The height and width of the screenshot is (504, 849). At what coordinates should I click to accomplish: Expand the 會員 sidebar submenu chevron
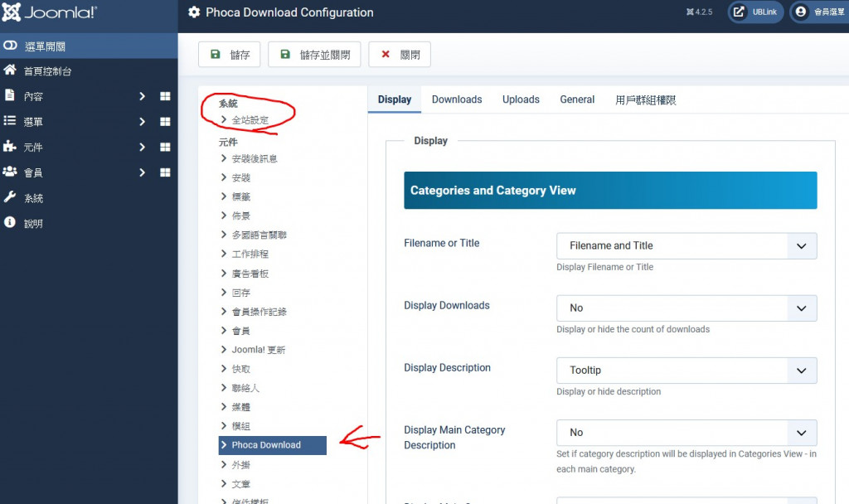coord(142,172)
